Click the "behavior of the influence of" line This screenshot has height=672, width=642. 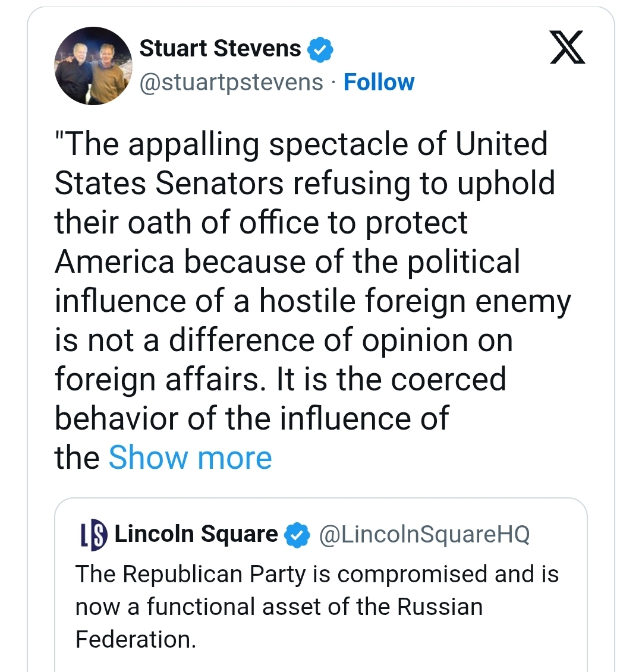[x=251, y=419]
